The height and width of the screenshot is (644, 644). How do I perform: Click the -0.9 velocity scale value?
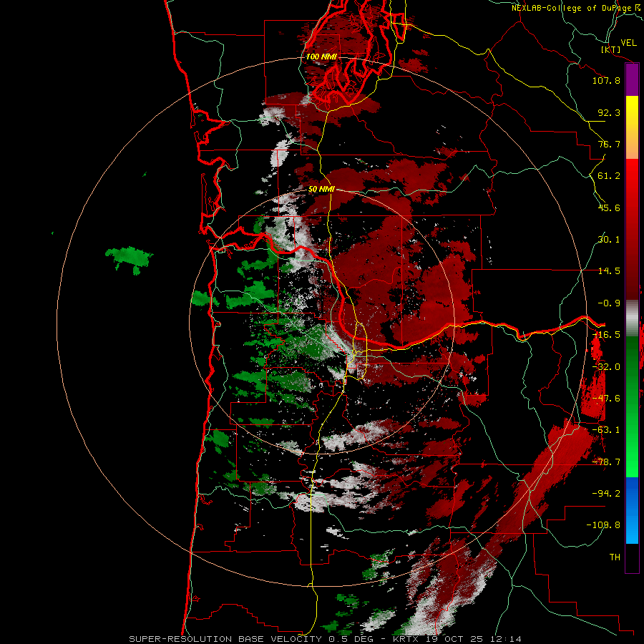609,303
